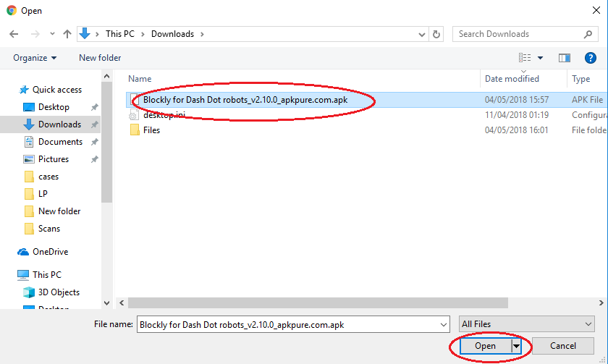Select the Blockly for Dash Dot robots apk file
This screenshot has width=608, height=364.
[x=245, y=100]
